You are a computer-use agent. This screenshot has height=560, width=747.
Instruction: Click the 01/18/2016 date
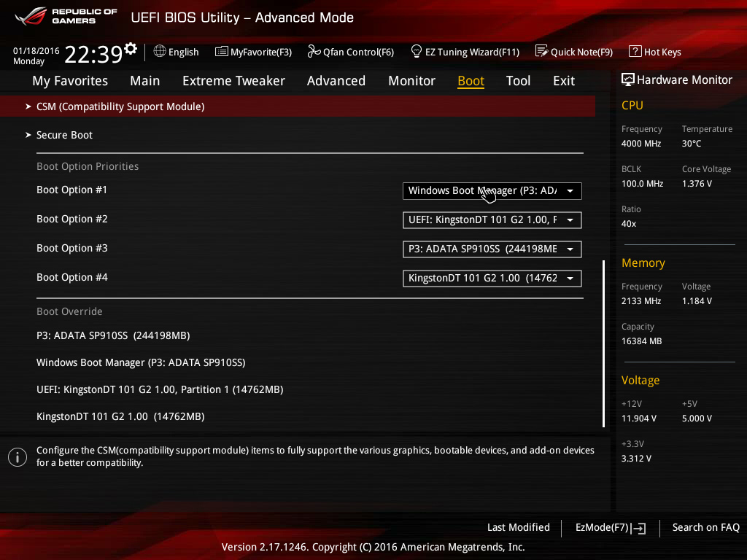pos(36,51)
